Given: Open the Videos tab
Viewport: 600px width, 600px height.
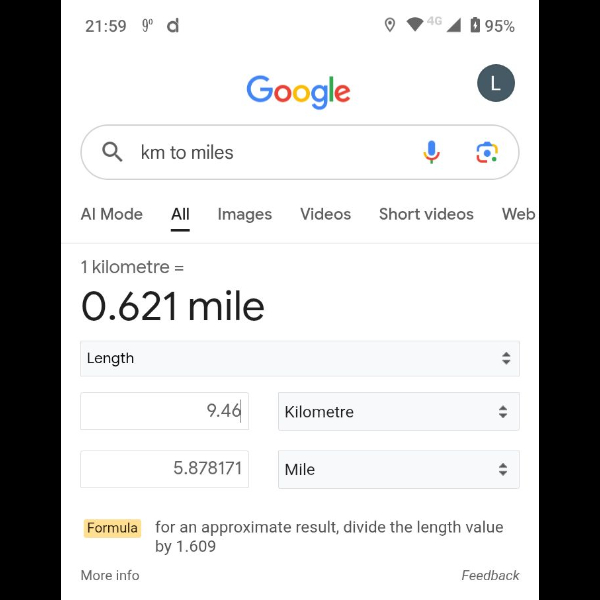Looking at the screenshot, I should (326, 214).
